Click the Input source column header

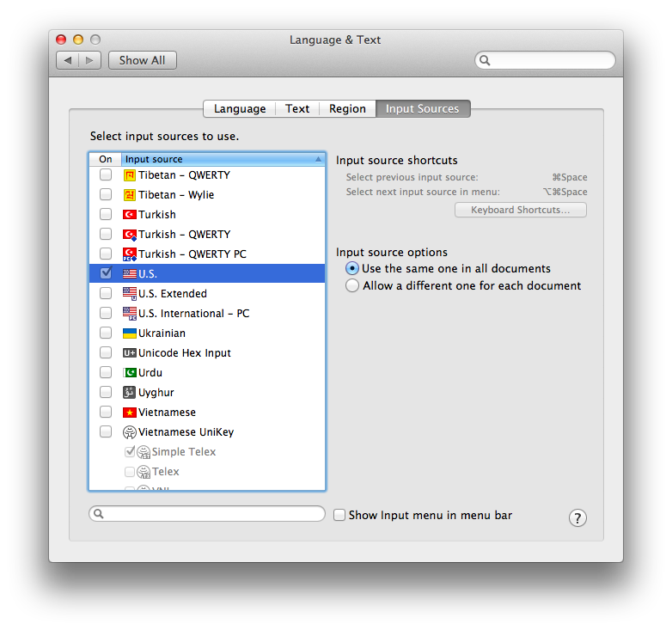[x=223, y=159]
